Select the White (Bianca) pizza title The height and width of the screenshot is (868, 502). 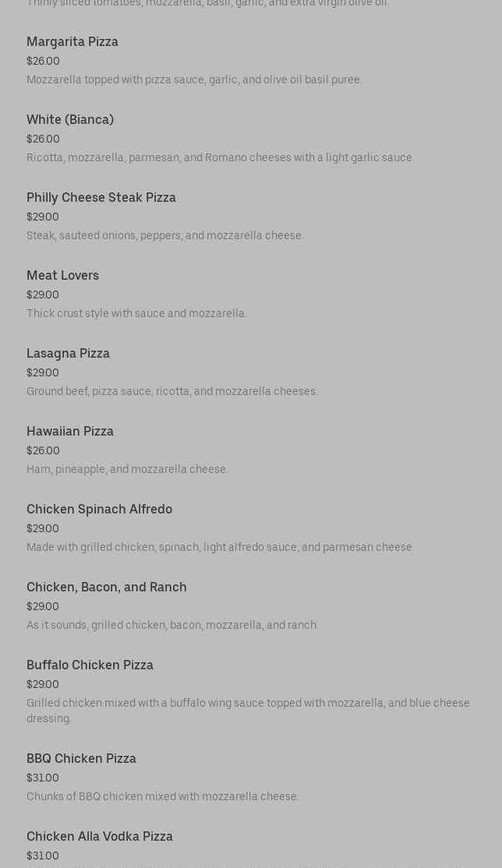[x=70, y=120]
